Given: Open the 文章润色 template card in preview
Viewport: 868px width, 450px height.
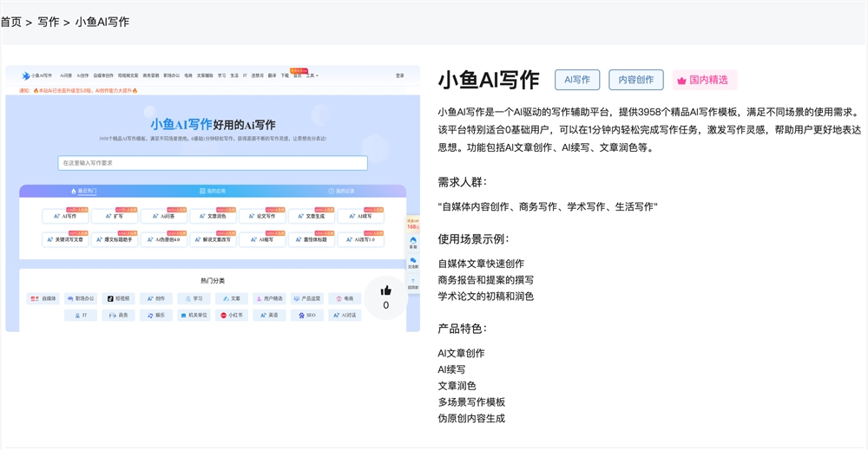Looking at the screenshot, I should [214, 216].
